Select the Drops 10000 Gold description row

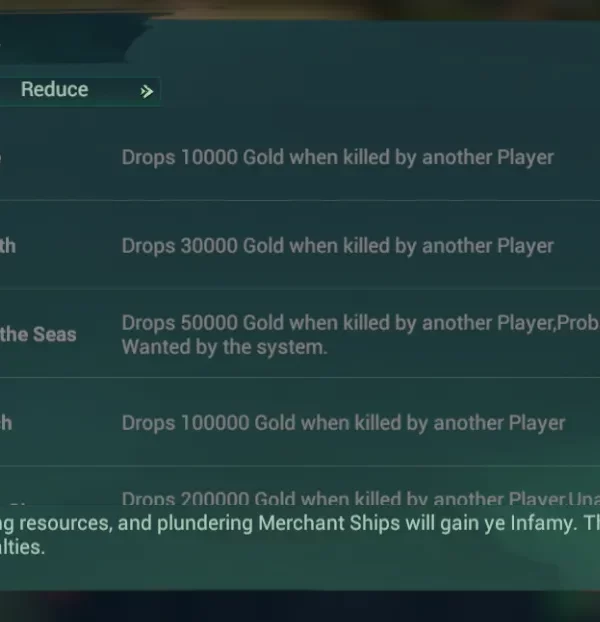337,158
